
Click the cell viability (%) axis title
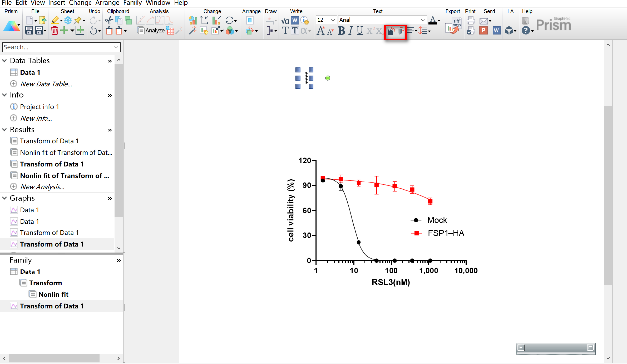pyautogui.click(x=291, y=211)
